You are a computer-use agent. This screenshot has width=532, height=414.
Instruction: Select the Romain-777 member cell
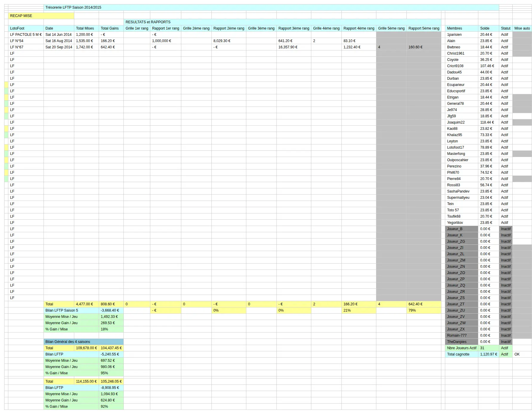coord(462,335)
